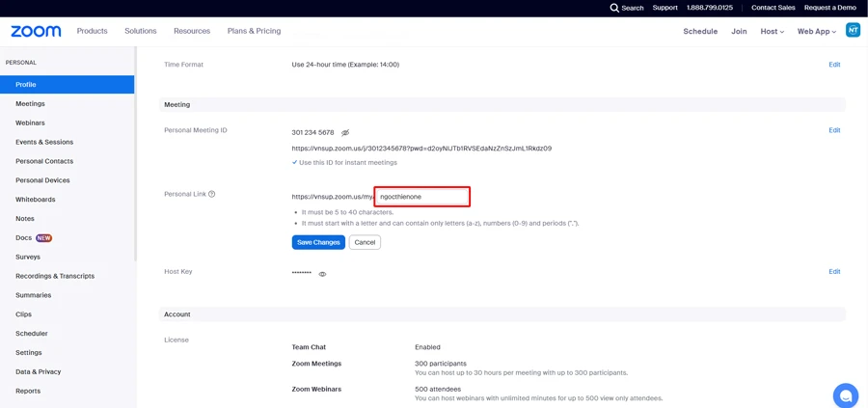The width and height of the screenshot is (868, 408).
Task: Click 'Use 24-hour time' value text
Action: [345, 65]
